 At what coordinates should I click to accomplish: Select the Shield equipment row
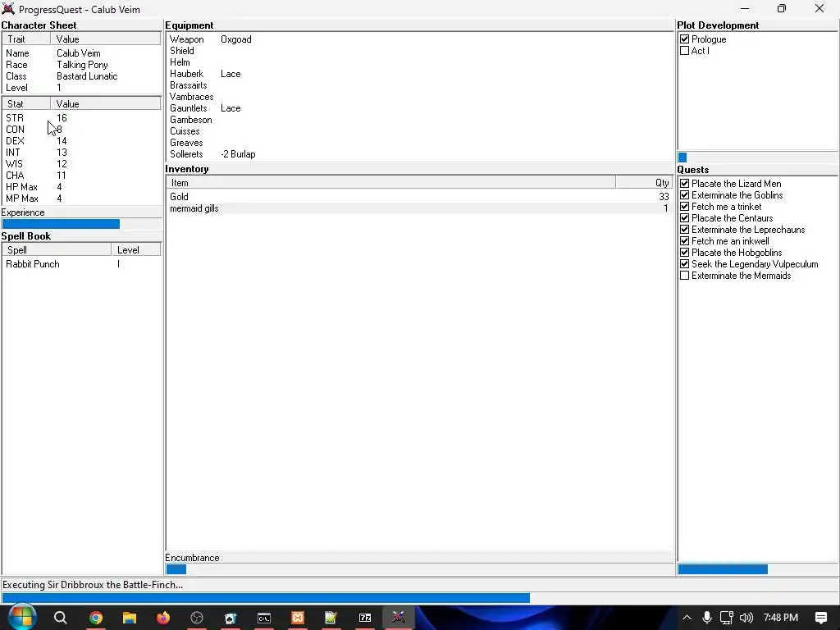coord(419,51)
